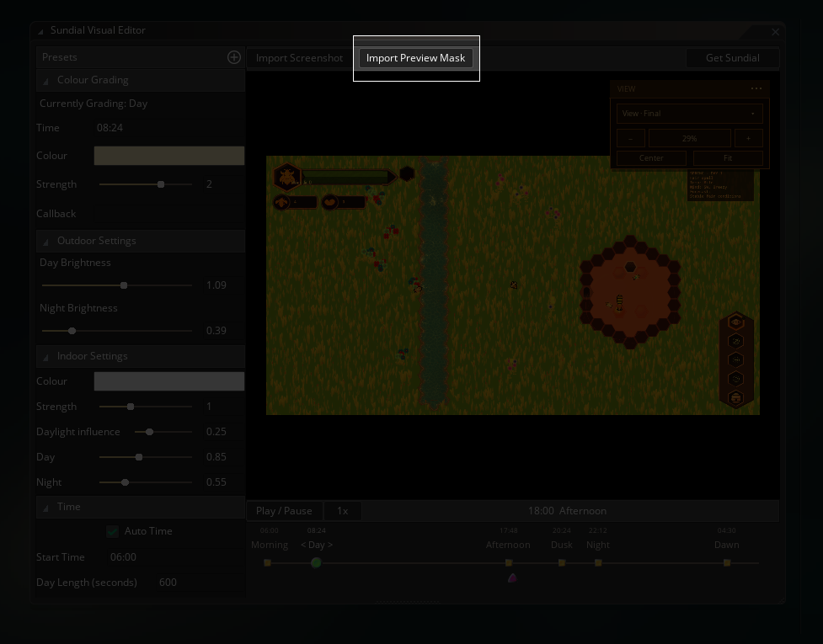Open the View · Final dropdown

pos(689,114)
